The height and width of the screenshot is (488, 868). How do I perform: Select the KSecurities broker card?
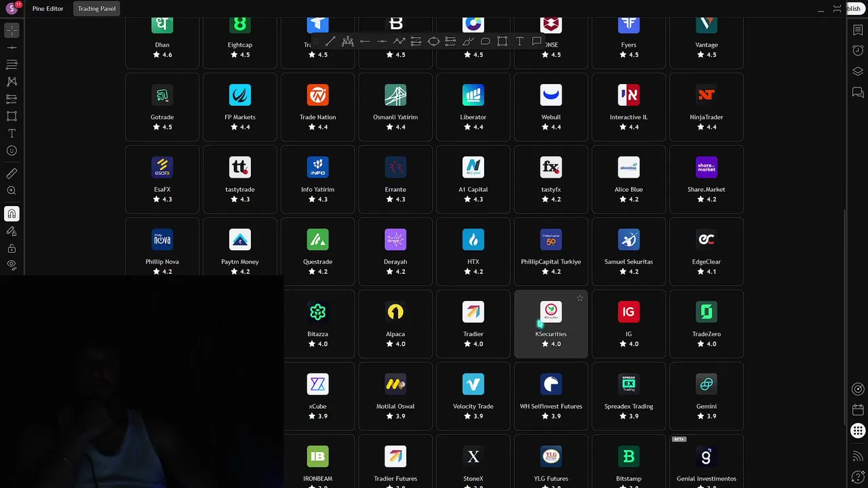point(551,324)
